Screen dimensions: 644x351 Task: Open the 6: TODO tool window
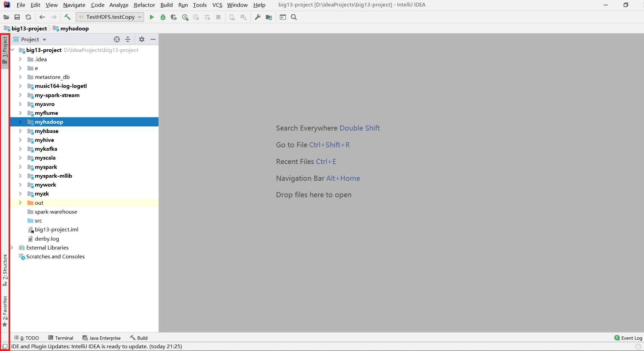tap(26, 338)
